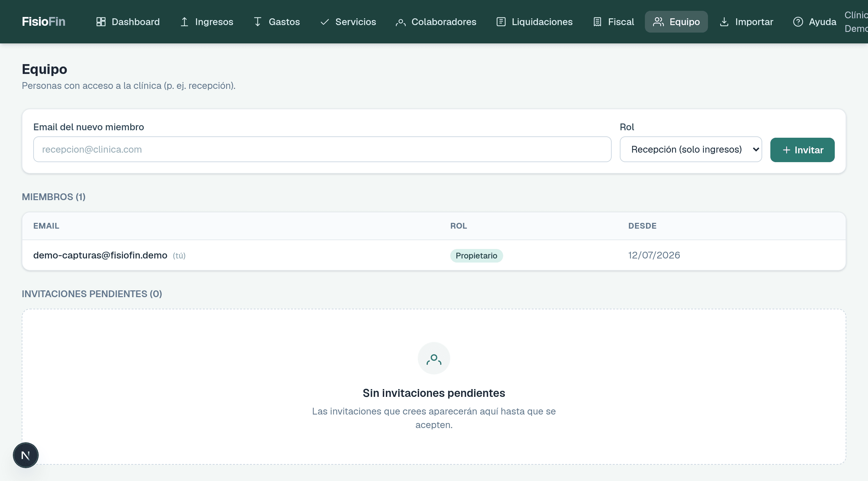Open the Dashboard menu item

[x=128, y=22]
